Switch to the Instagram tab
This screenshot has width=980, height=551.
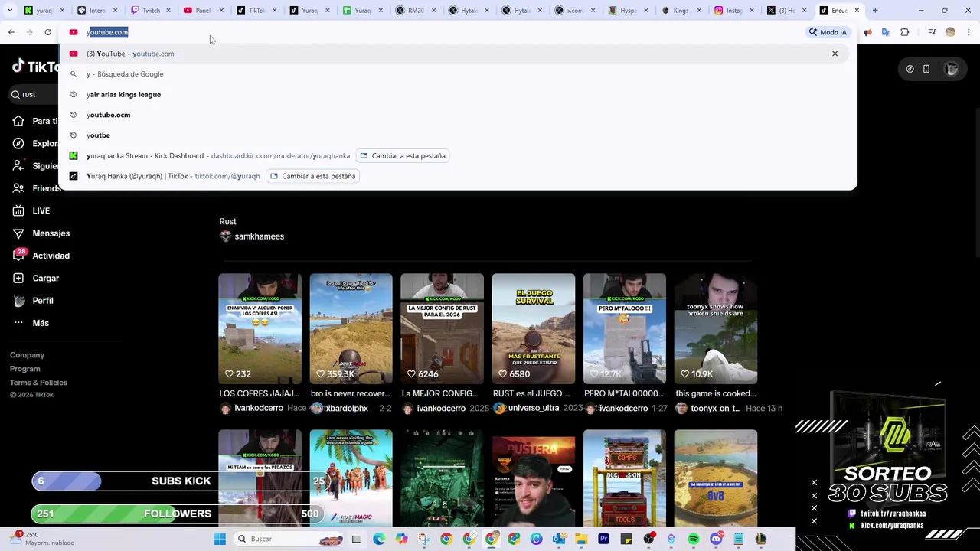coord(733,11)
